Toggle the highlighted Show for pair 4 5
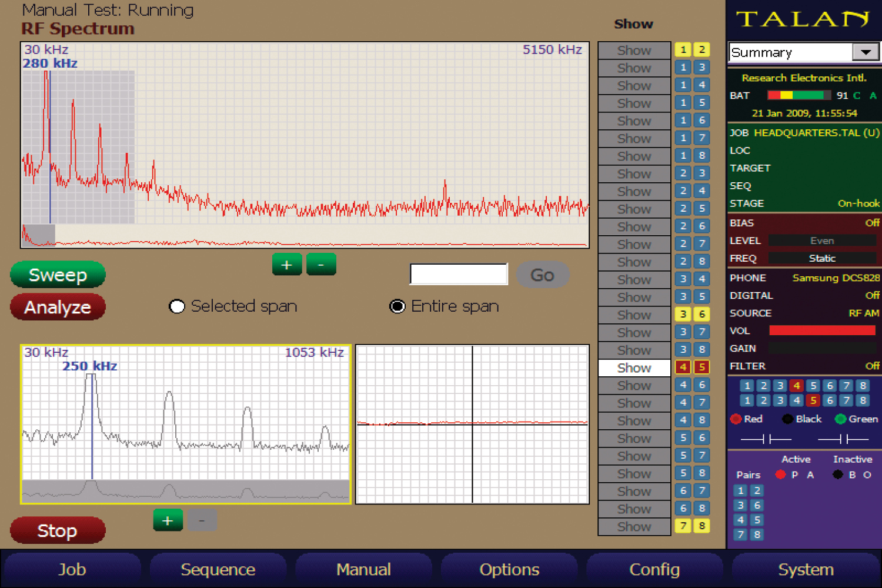Viewport: 882px width, 588px height. coord(634,368)
